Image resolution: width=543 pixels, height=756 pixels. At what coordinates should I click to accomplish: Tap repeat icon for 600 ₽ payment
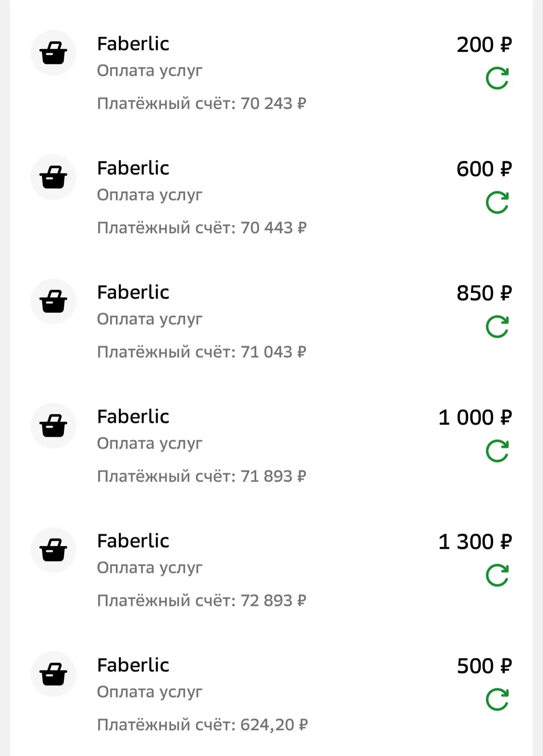coord(497,203)
